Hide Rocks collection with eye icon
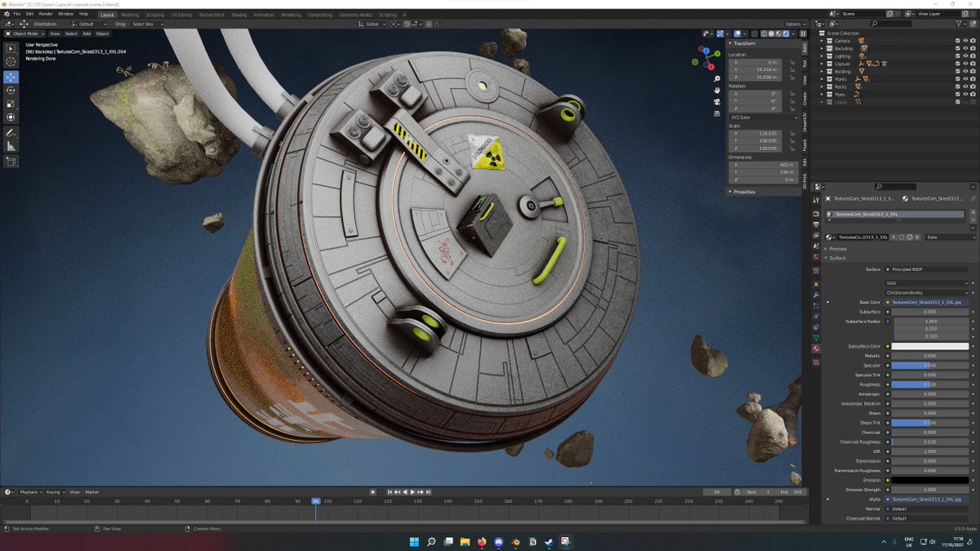Image resolution: width=980 pixels, height=551 pixels. click(x=965, y=87)
